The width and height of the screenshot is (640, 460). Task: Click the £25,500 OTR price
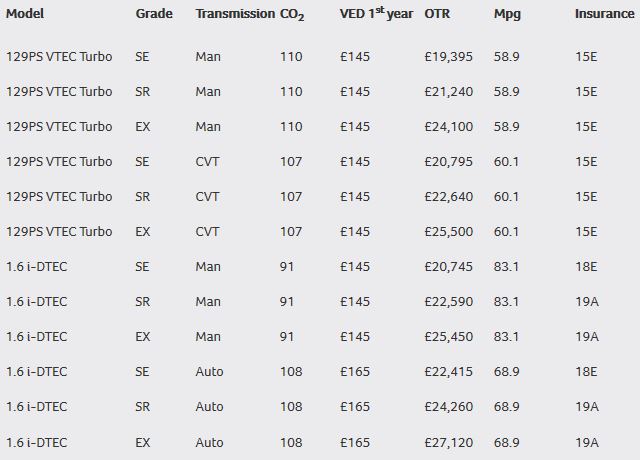point(450,232)
